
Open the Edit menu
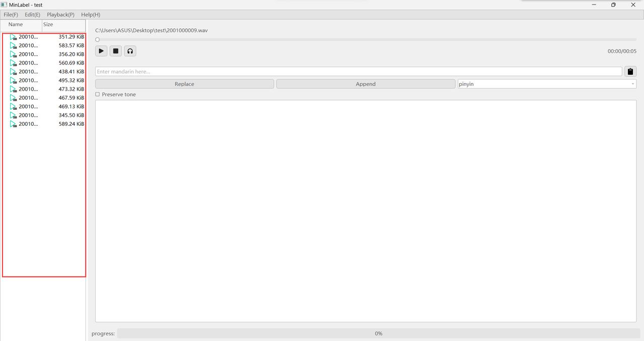click(32, 15)
